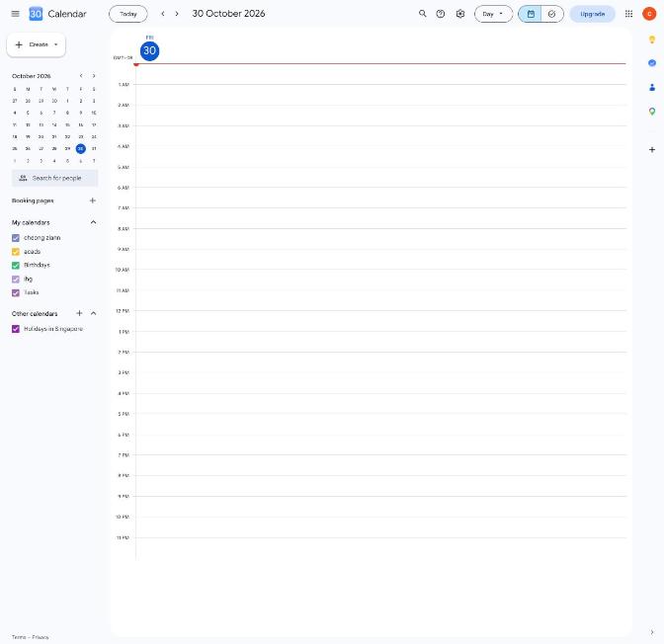Click the Search for people field
The width and height of the screenshot is (664, 644).
[x=55, y=178]
